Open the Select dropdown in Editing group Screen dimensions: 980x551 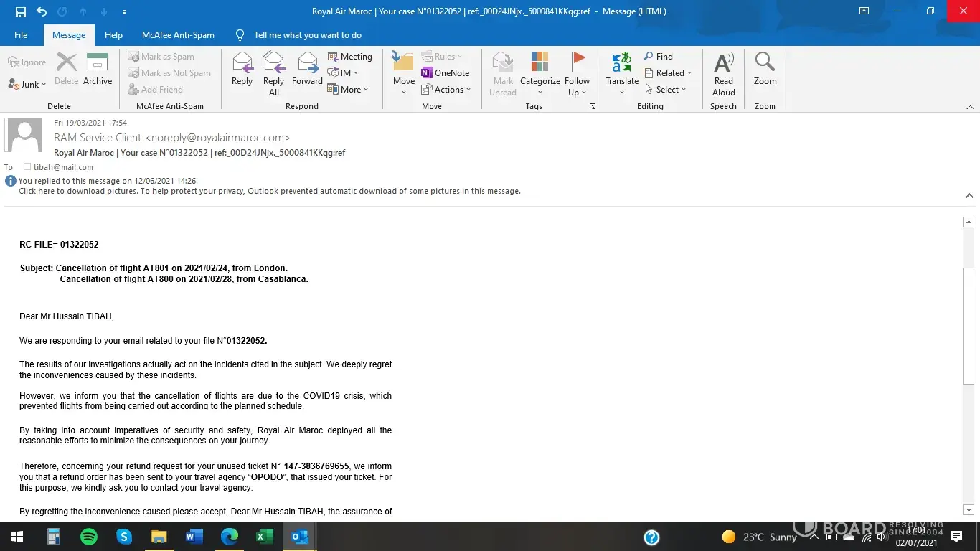tap(666, 90)
